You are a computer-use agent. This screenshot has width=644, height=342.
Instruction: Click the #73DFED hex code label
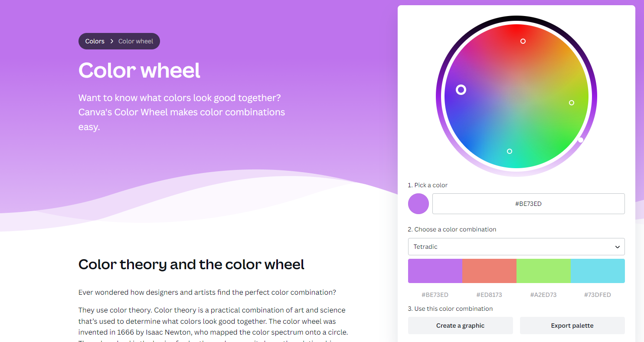598,295
